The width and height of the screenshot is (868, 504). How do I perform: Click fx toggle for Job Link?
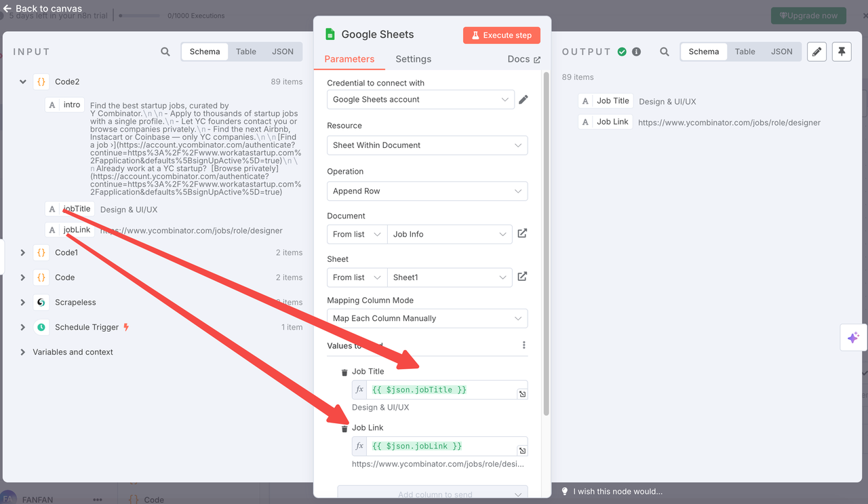click(359, 446)
